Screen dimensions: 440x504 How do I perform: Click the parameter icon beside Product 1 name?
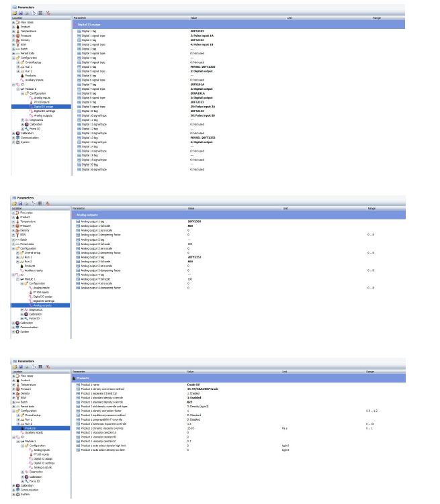pyautogui.click(x=78, y=385)
